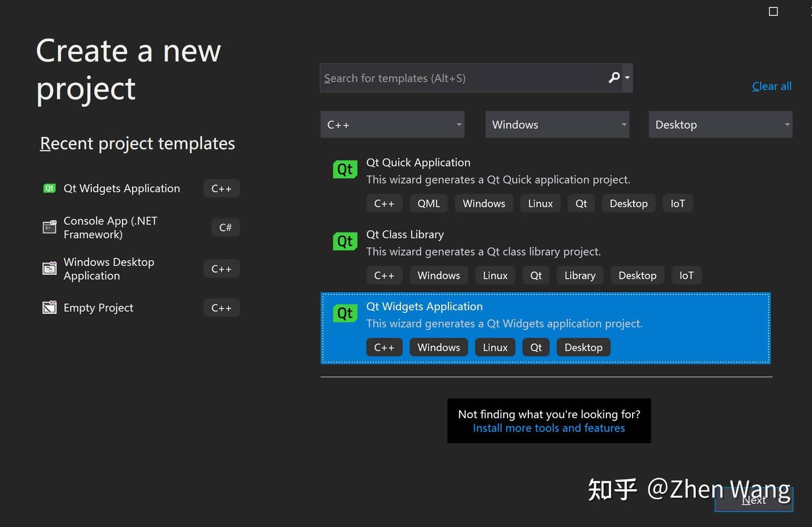Image resolution: width=812 pixels, height=527 pixels.
Task: Click the Windows Desktop Application icon
Action: coord(49,268)
